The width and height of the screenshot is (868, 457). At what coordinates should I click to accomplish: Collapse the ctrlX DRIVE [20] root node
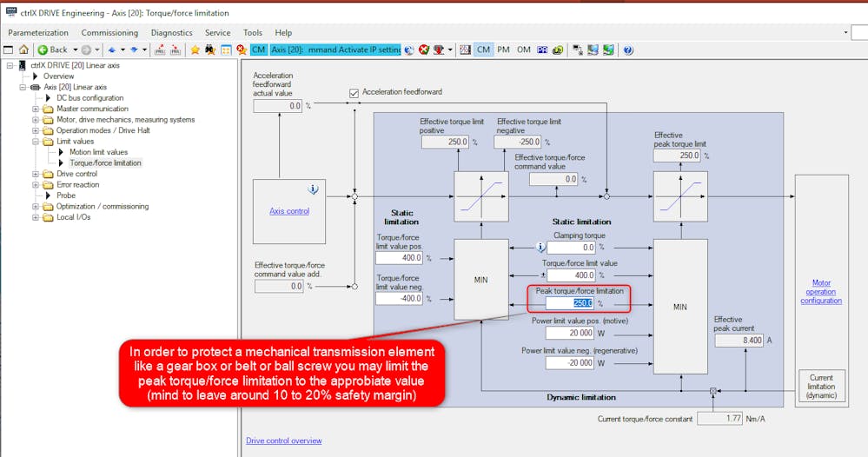click(x=10, y=65)
